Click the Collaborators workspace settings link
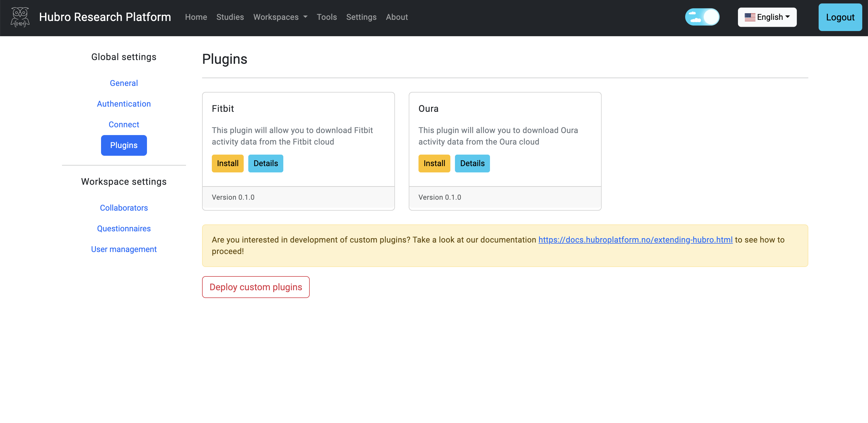 click(x=123, y=208)
